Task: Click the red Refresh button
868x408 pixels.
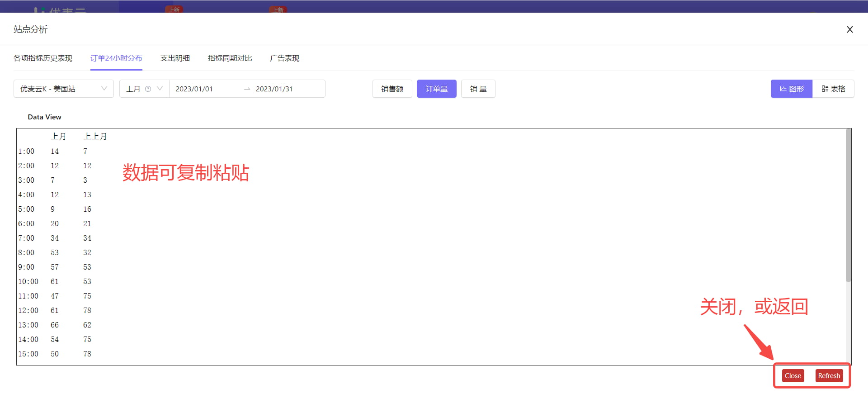Action: (829, 376)
